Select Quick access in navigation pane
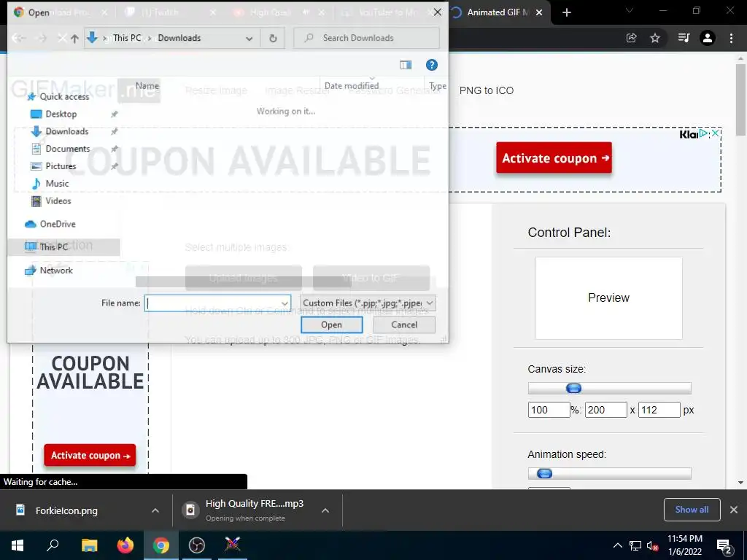747x560 pixels. click(x=64, y=97)
